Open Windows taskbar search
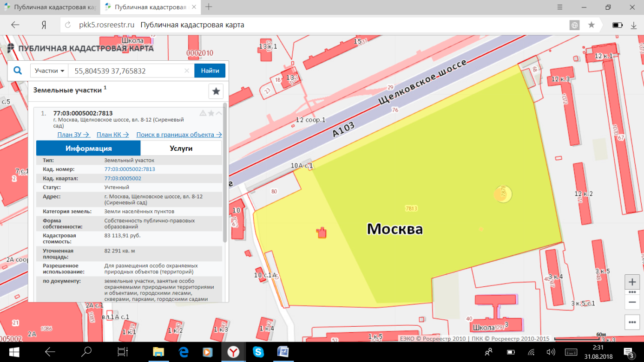Viewport: 644px width, 362px height. click(86, 352)
